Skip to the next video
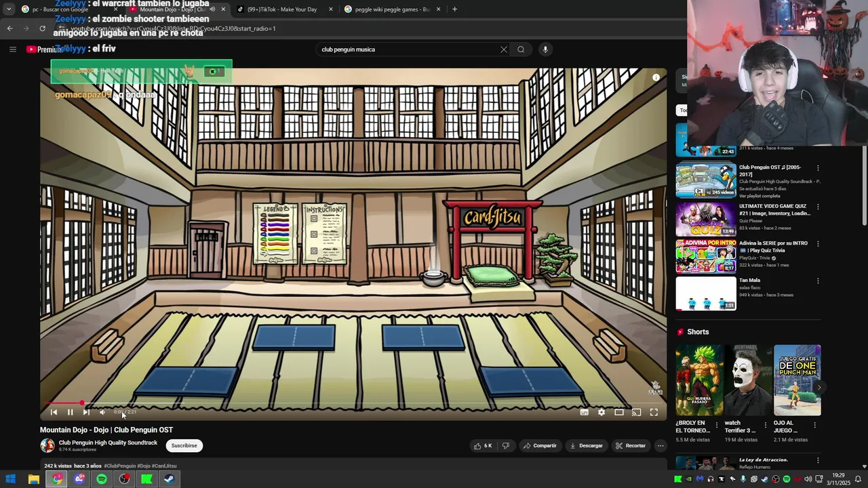 [x=86, y=412]
